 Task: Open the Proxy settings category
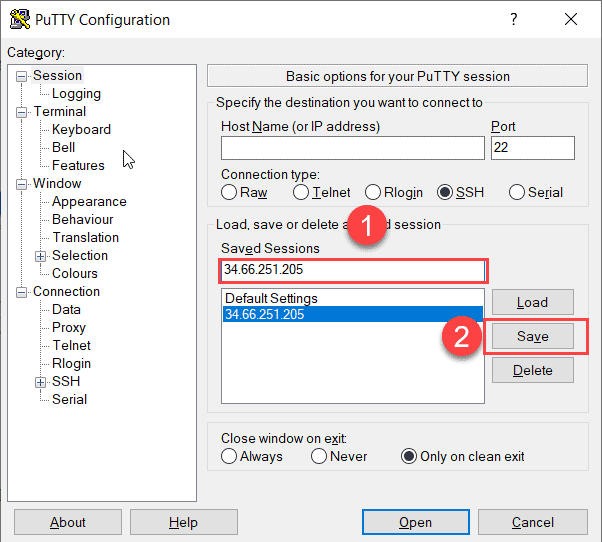69,328
